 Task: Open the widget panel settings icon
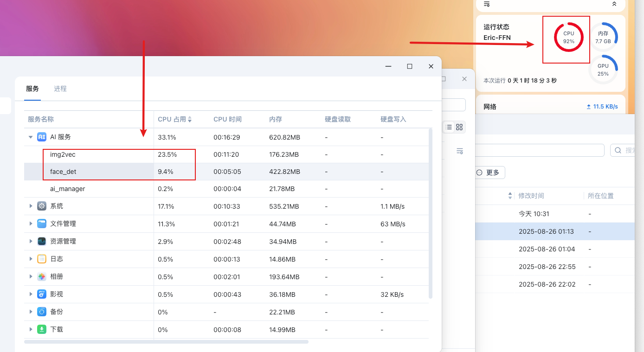[487, 4]
